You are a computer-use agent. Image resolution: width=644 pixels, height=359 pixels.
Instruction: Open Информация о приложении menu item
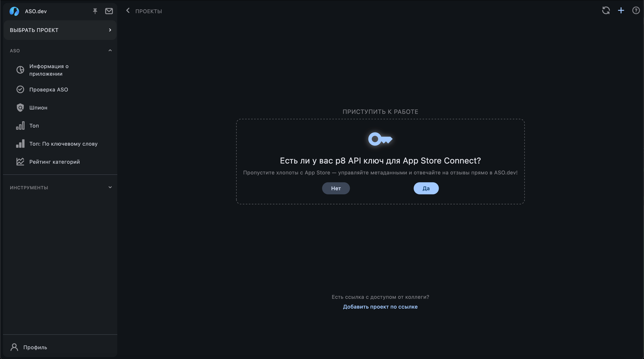pos(60,70)
